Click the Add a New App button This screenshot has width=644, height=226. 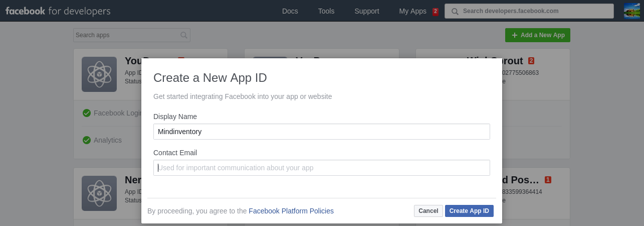pyautogui.click(x=538, y=35)
